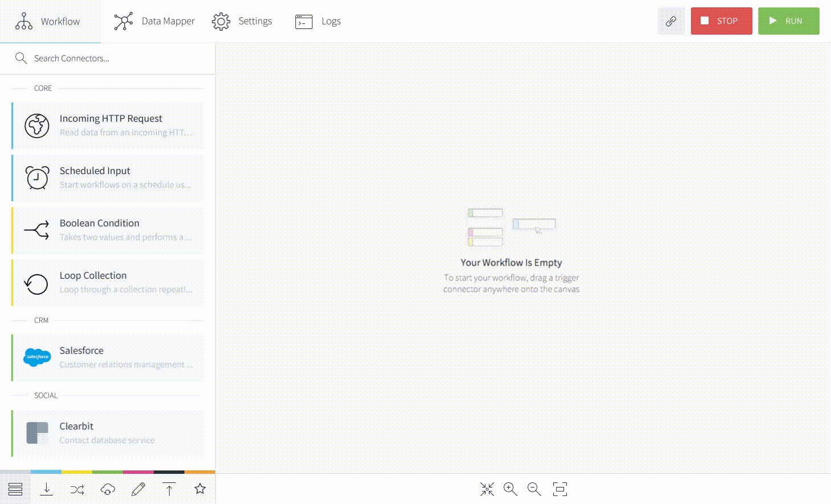
Task: Zoom out on the canvas
Action: 534,489
